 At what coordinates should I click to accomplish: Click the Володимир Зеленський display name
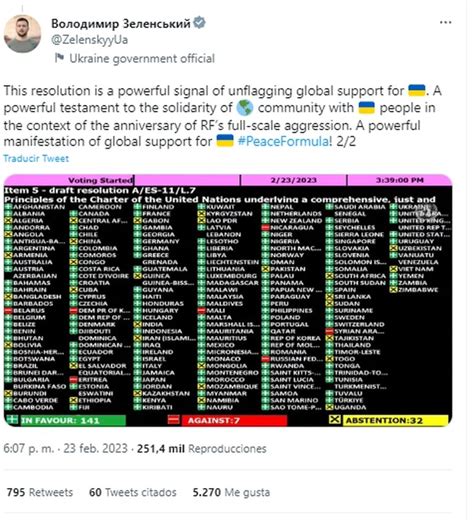121,23
